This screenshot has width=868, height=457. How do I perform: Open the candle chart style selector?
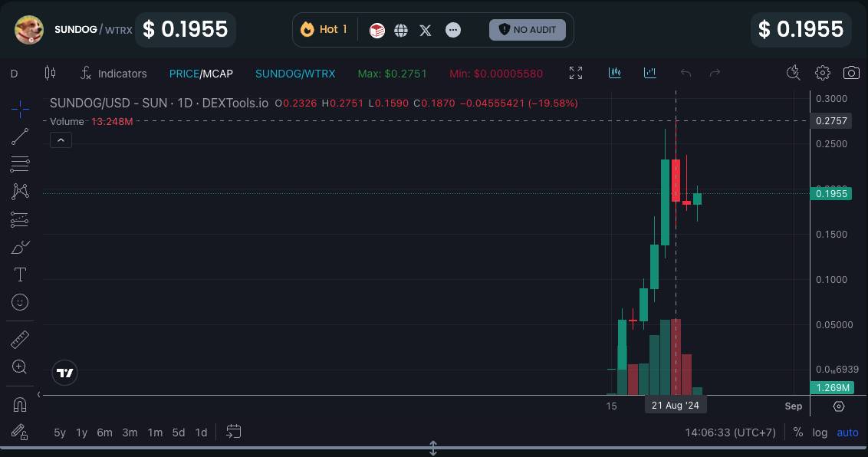(x=51, y=73)
